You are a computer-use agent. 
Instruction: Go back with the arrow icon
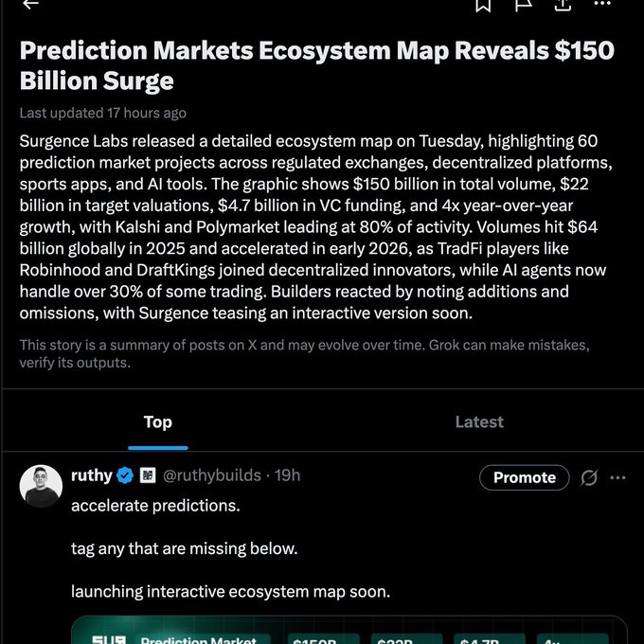point(30,5)
